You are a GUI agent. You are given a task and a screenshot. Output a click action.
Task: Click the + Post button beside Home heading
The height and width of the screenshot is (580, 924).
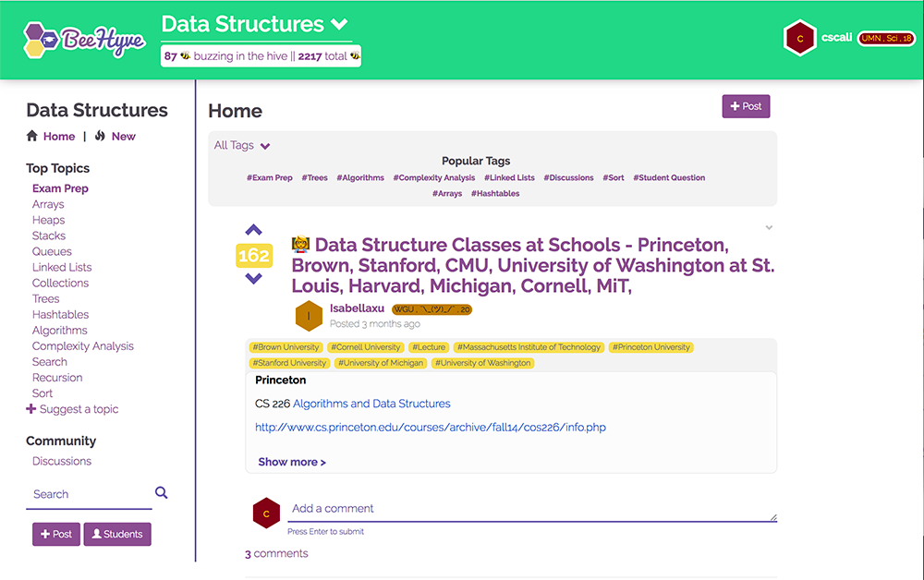click(746, 106)
